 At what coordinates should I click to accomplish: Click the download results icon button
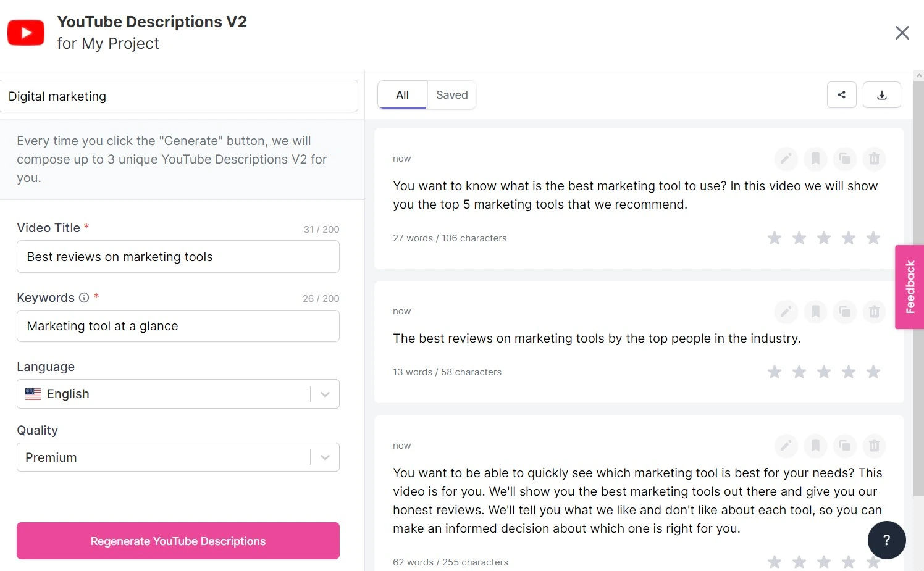[882, 95]
